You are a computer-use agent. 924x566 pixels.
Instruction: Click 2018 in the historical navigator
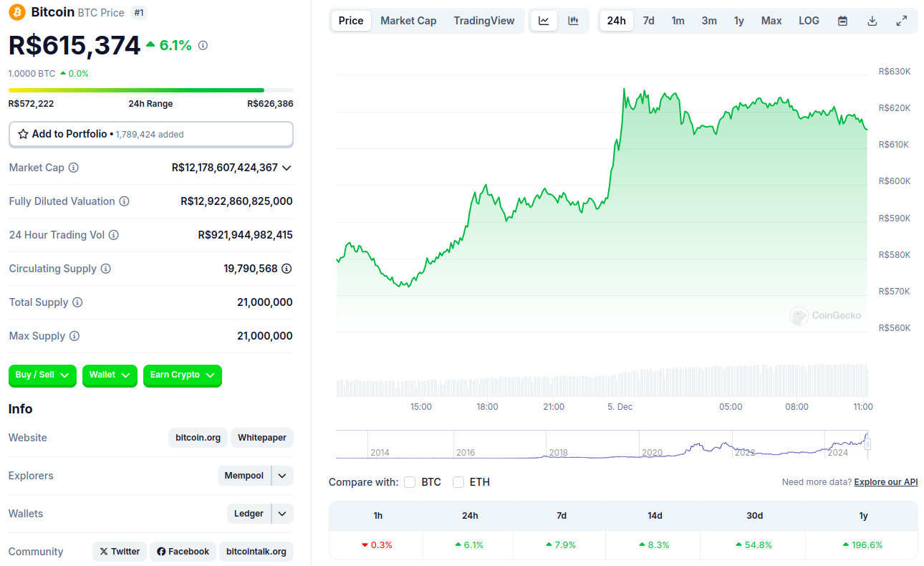[x=558, y=453]
